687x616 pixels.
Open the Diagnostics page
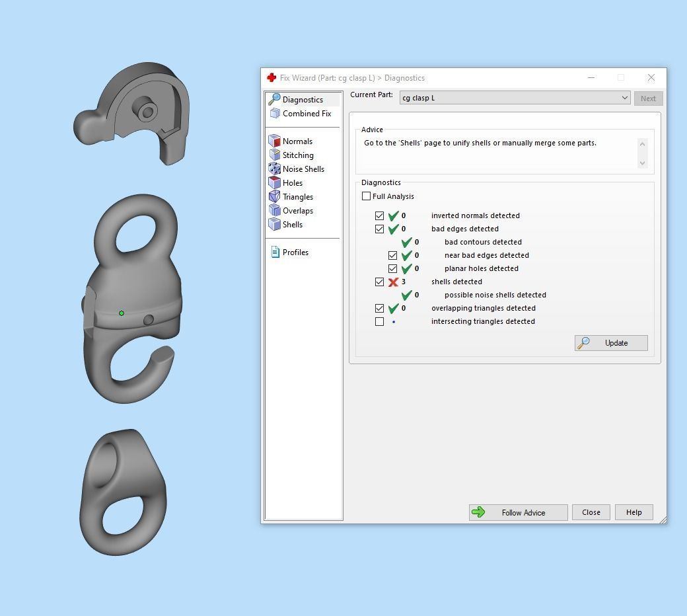(x=303, y=100)
